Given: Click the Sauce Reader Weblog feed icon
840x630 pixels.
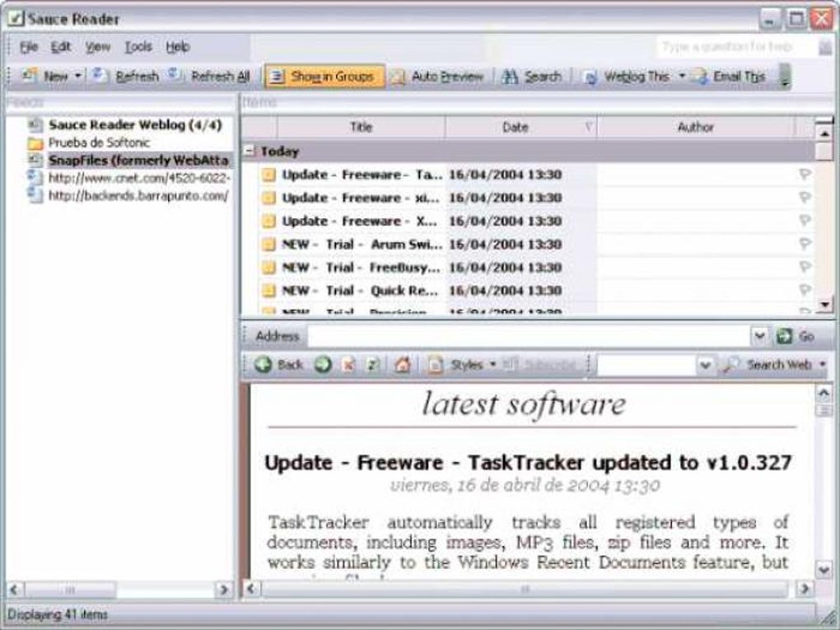Looking at the screenshot, I should 35,125.
